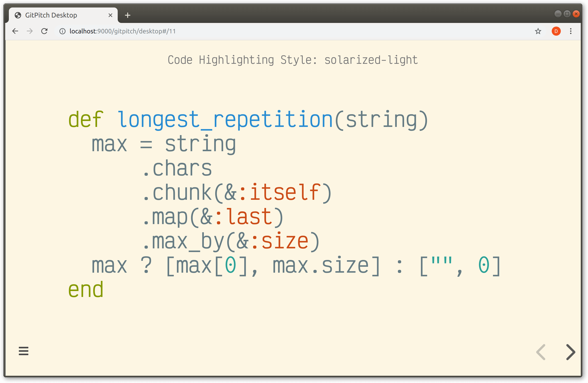588x383 pixels.
Task: Maximize the browser window
Action: 567,14
